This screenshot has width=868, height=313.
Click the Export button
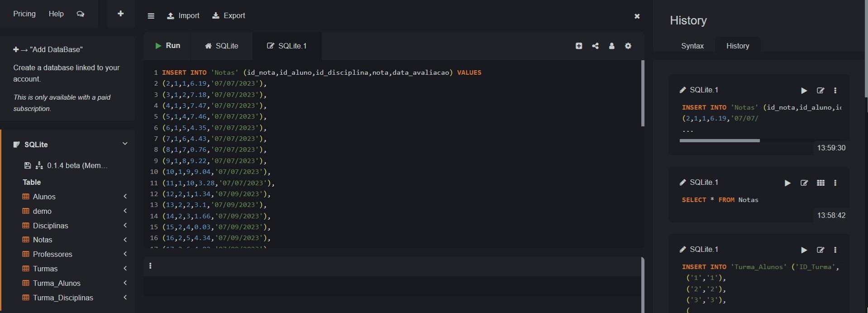point(229,16)
